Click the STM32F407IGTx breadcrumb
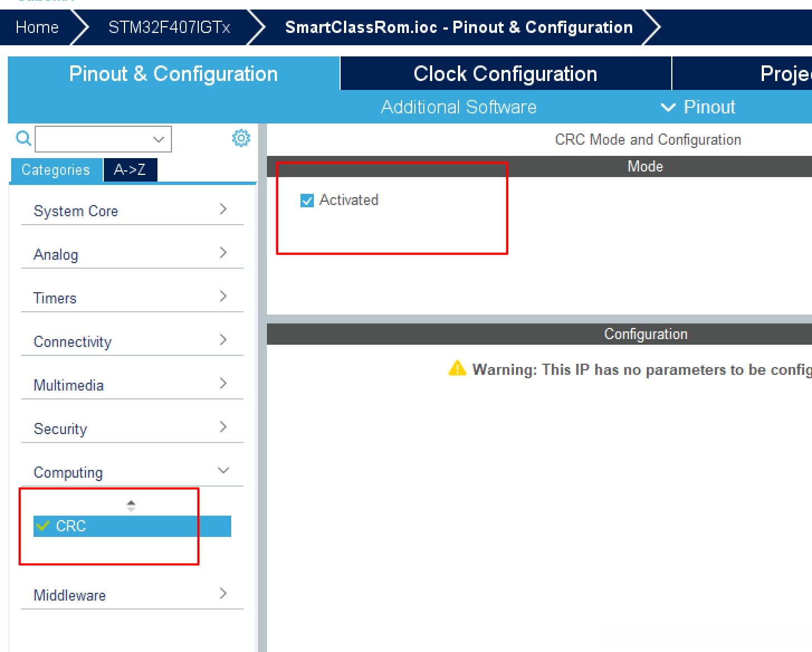 169,27
